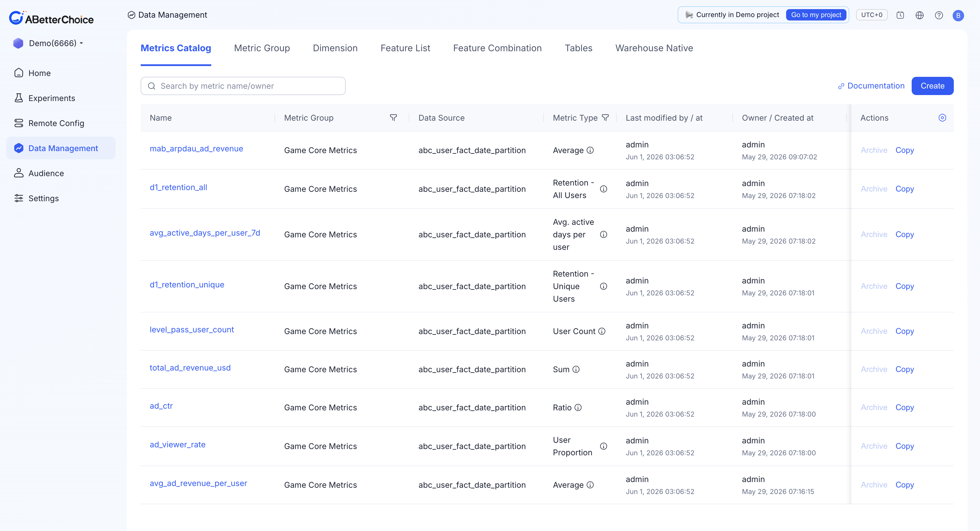This screenshot has width=980, height=531.
Task: Click the globe language icon
Action: [920, 15]
